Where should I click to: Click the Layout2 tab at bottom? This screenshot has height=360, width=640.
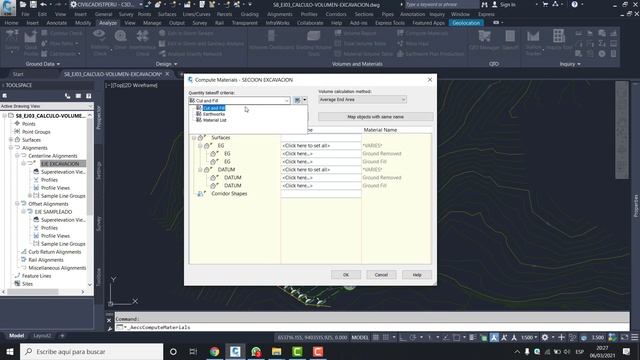(42, 336)
